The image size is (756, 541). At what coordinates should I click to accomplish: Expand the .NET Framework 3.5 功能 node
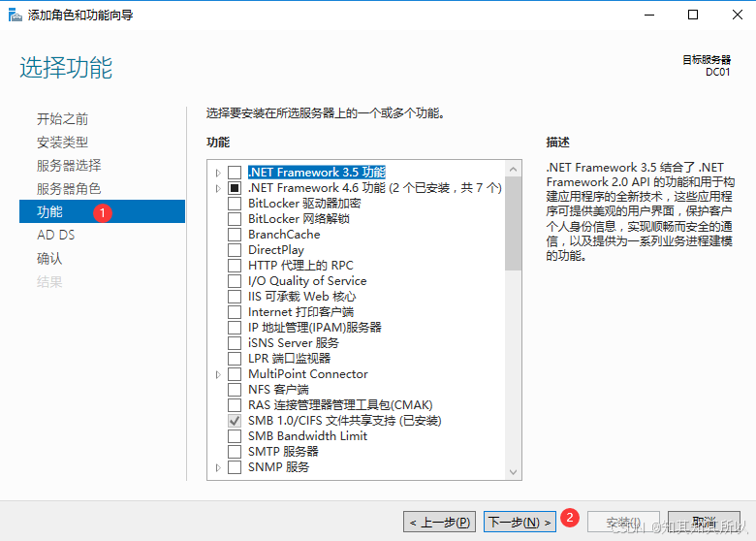point(218,173)
